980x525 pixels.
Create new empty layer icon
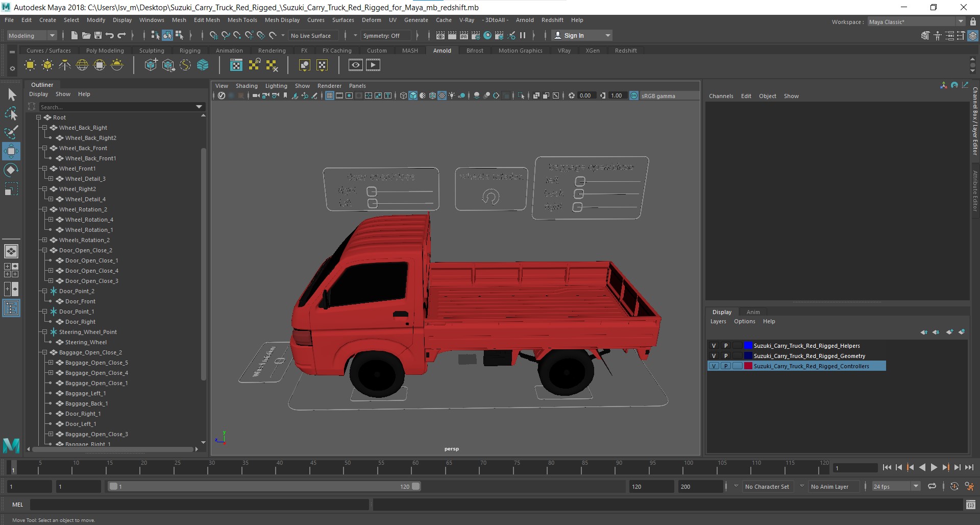[949, 332]
